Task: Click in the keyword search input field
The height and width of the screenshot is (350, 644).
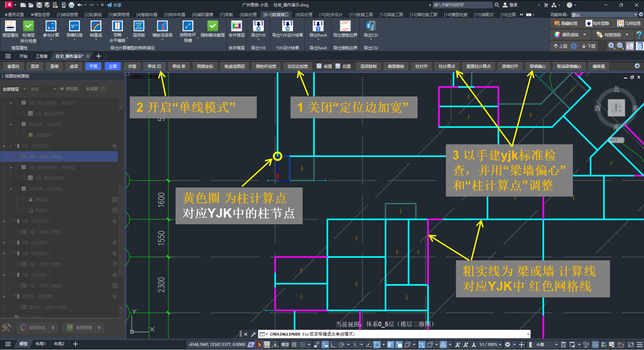Action: [x=462, y=5]
